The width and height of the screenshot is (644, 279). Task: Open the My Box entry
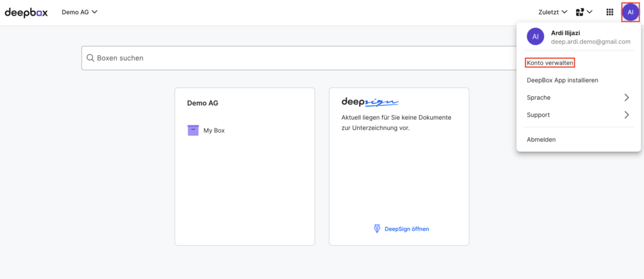pos(214,130)
